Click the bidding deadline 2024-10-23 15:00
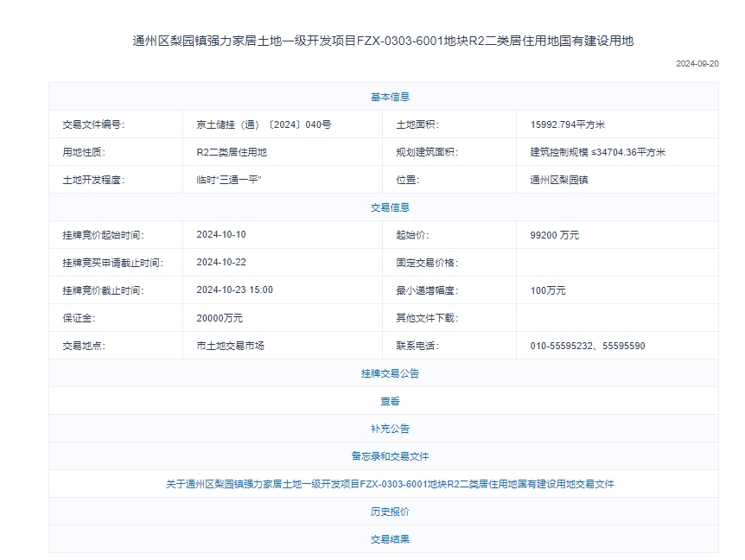The image size is (745, 560). tap(234, 290)
